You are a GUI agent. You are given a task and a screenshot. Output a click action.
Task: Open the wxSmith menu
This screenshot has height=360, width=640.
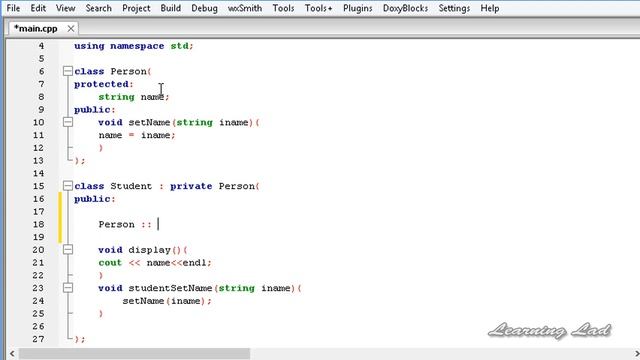(x=245, y=8)
